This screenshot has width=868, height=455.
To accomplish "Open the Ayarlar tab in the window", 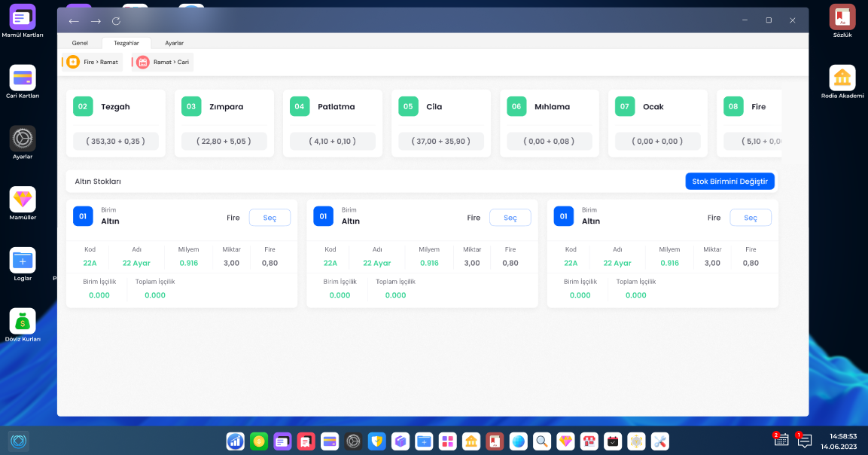I will (x=174, y=43).
